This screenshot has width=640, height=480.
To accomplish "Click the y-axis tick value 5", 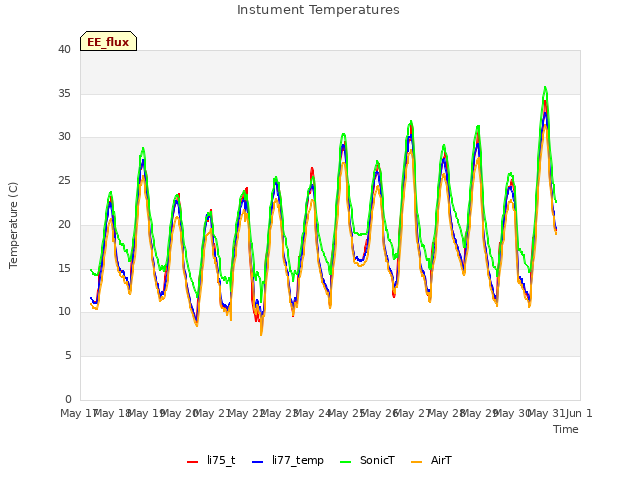I will (x=68, y=356).
